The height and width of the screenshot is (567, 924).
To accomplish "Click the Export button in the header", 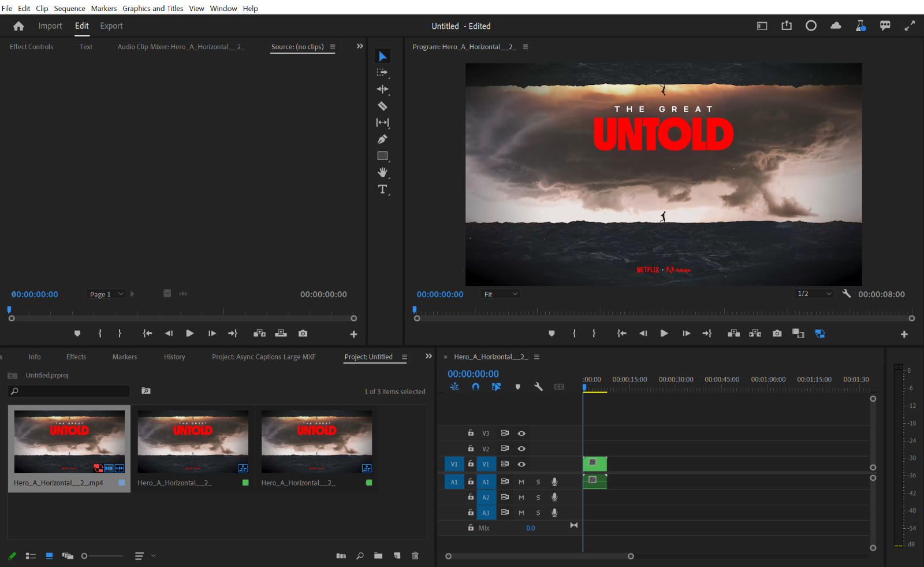I will 111,26.
